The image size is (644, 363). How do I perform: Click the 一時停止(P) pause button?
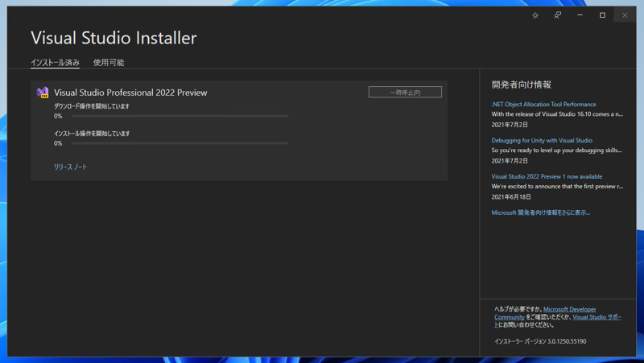pos(405,92)
